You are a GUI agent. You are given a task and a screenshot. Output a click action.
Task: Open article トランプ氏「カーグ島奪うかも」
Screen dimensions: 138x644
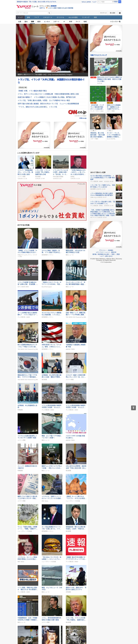(x=103, y=186)
